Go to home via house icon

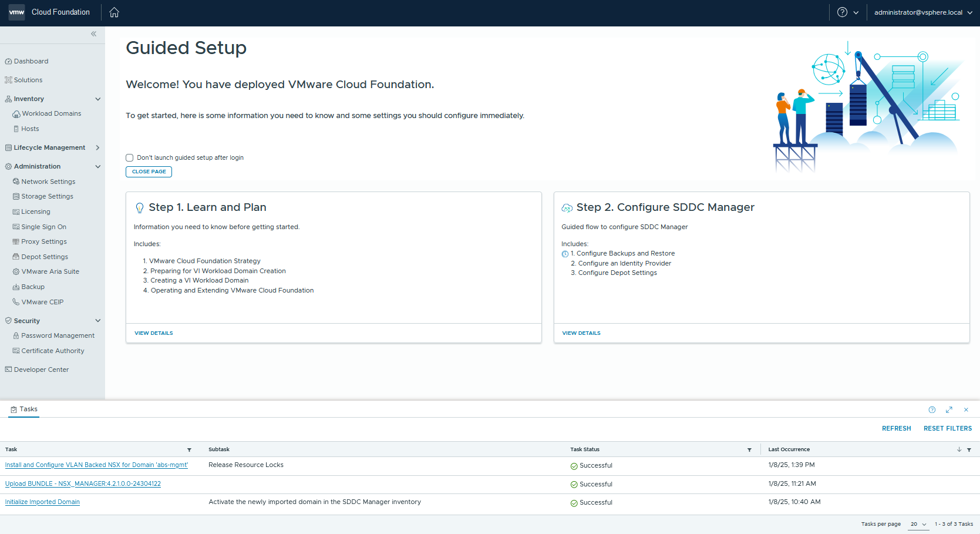[x=114, y=12]
